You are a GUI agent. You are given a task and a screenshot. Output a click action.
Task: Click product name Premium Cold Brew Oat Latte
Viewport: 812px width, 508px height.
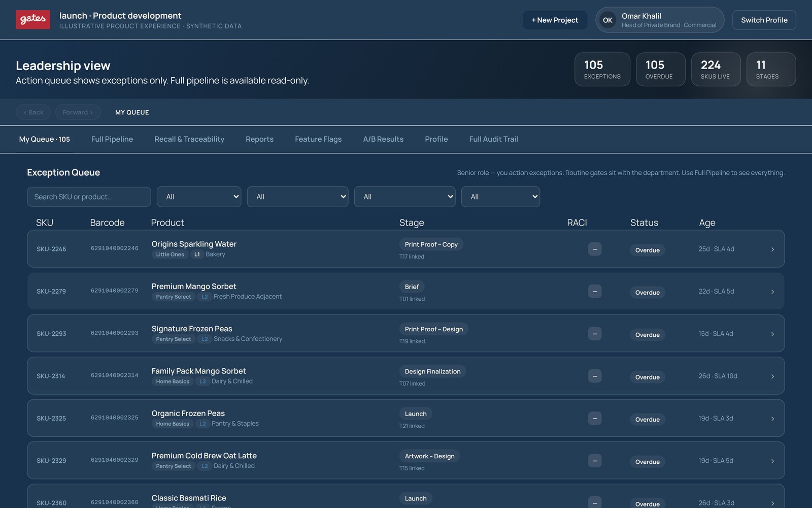204,456
